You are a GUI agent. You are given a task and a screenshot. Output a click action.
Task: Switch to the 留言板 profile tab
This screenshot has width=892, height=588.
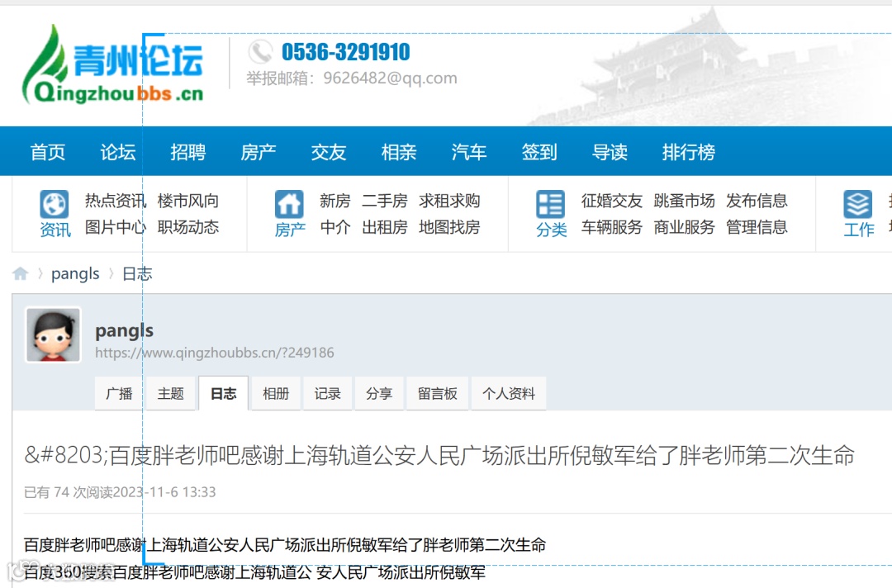(x=437, y=393)
